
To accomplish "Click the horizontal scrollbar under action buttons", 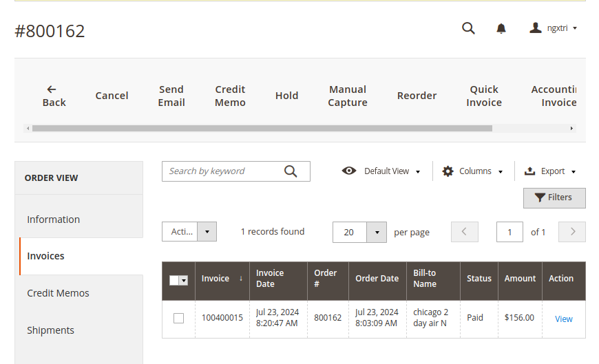I will [262, 128].
